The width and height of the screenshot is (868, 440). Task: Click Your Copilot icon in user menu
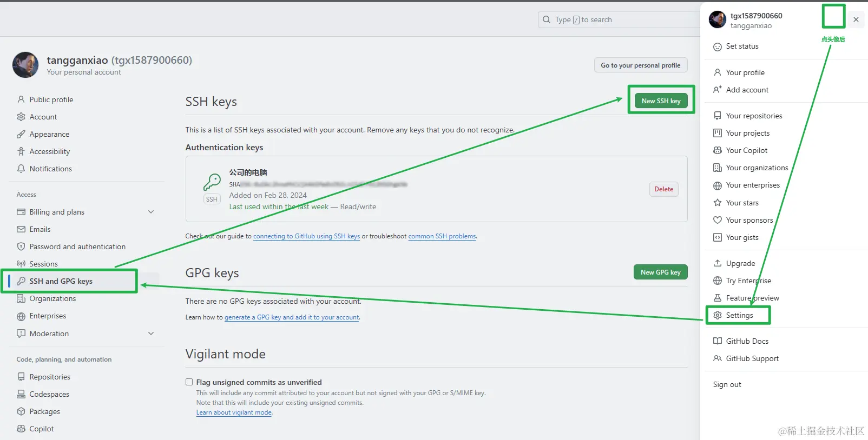[x=718, y=150]
